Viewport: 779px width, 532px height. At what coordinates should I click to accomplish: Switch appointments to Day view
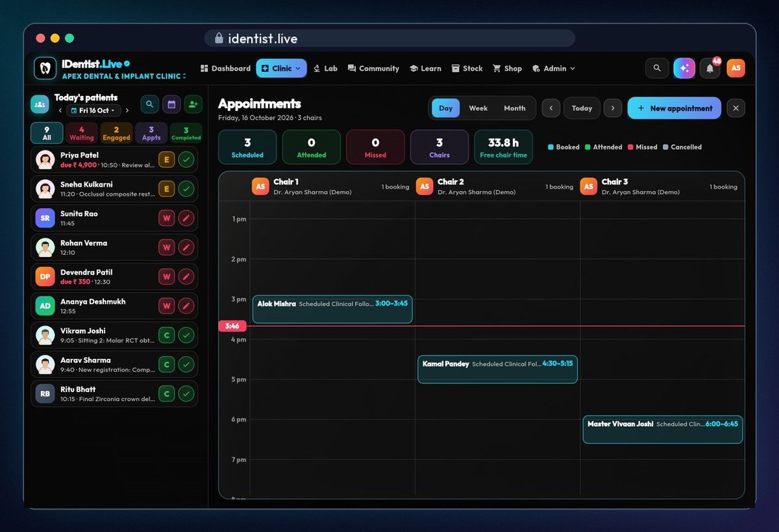click(x=445, y=108)
